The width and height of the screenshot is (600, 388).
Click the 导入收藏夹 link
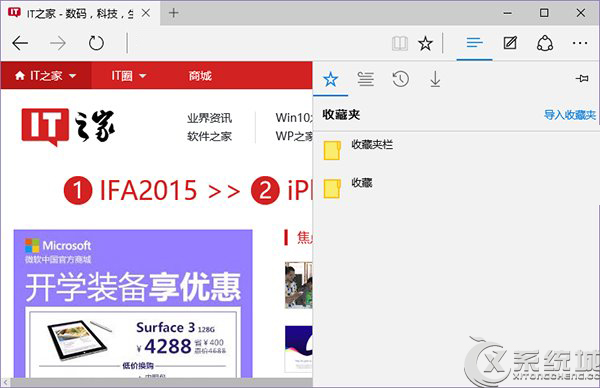click(x=570, y=114)
